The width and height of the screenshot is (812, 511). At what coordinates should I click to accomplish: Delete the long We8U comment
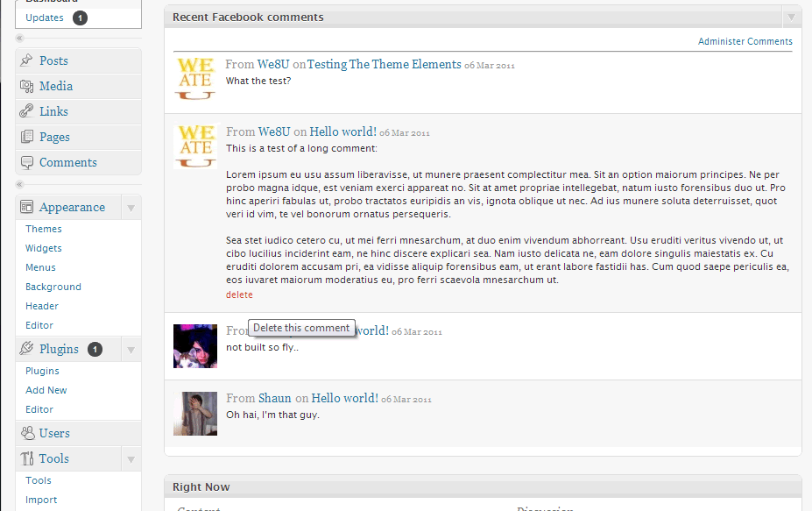[239, 295]
